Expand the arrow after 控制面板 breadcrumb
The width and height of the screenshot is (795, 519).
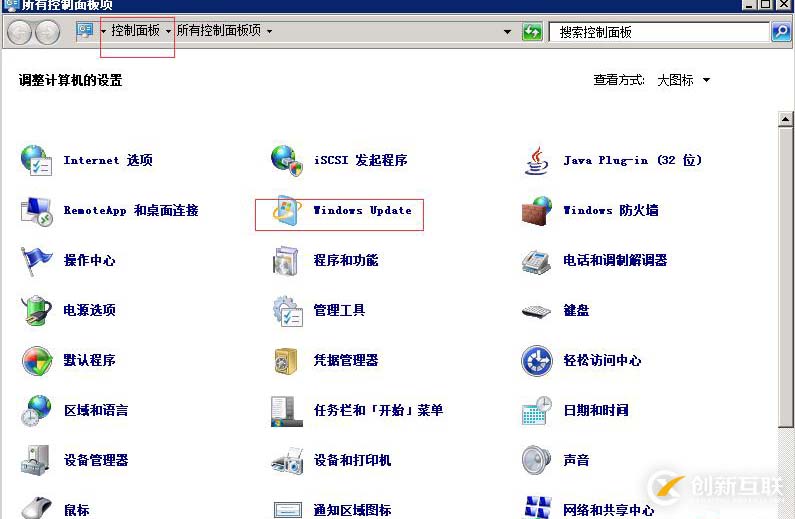tap(168, 31)
